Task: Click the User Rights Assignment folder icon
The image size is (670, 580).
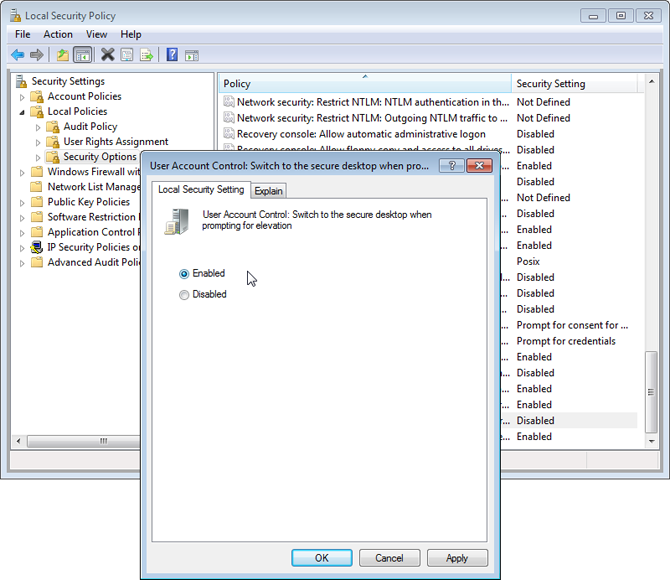Action: coord(53,141)
